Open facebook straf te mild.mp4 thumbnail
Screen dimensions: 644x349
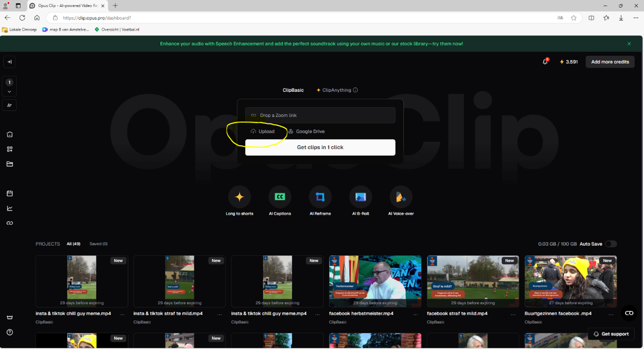coord(473,281)
